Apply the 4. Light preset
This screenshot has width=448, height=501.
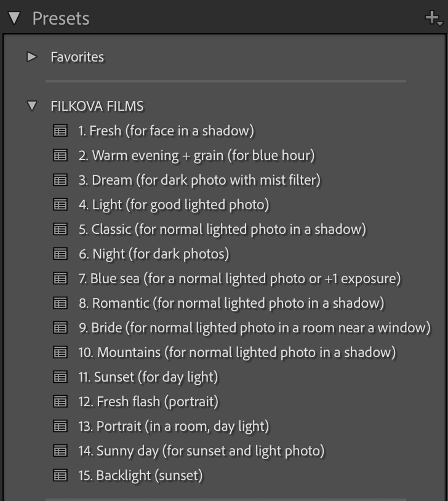click(x=174, y=204)
